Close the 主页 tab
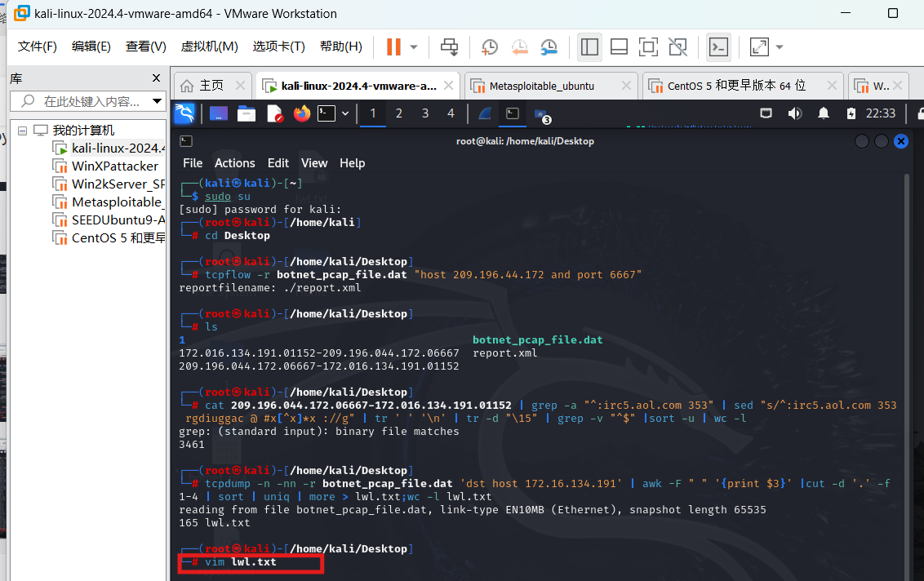This screenshot has width=924, height=581. point(241,86)
